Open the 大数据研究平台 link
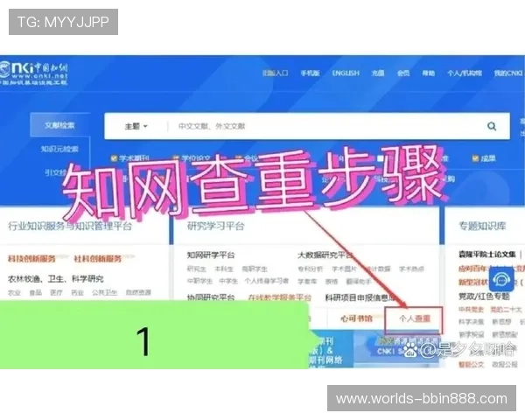 click(325, 255)
